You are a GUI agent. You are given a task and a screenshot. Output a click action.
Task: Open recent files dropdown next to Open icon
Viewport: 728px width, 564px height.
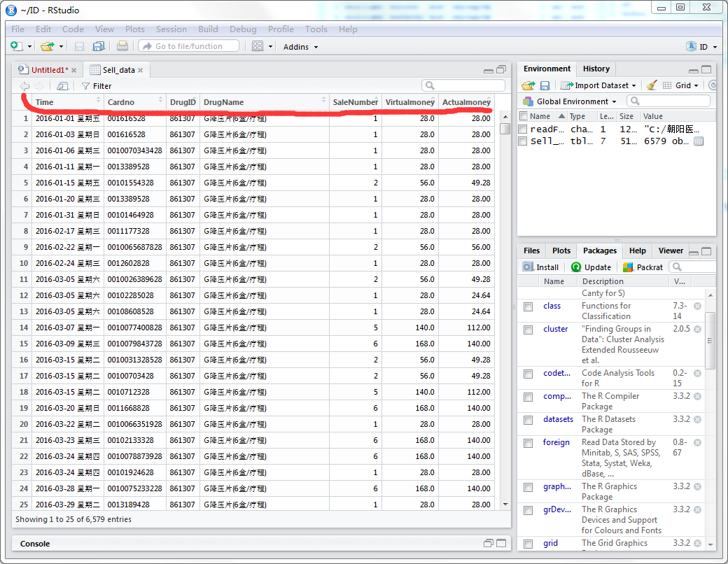pos(61,47)
